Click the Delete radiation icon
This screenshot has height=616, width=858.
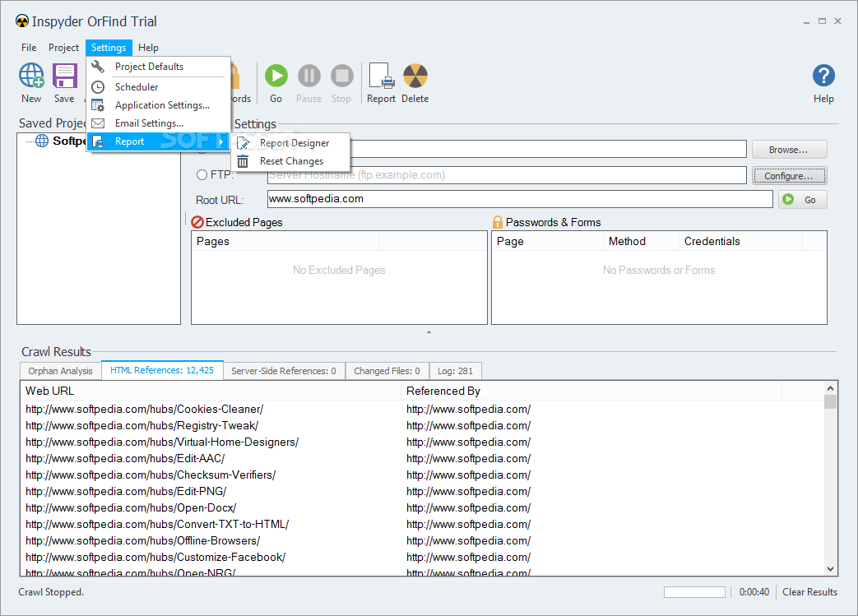coord(415,76)
